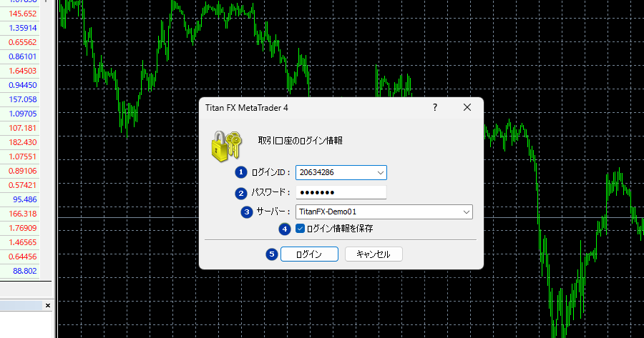Click the キャンセル button
The width and height of the screenshot is (644, 338).
374,254
